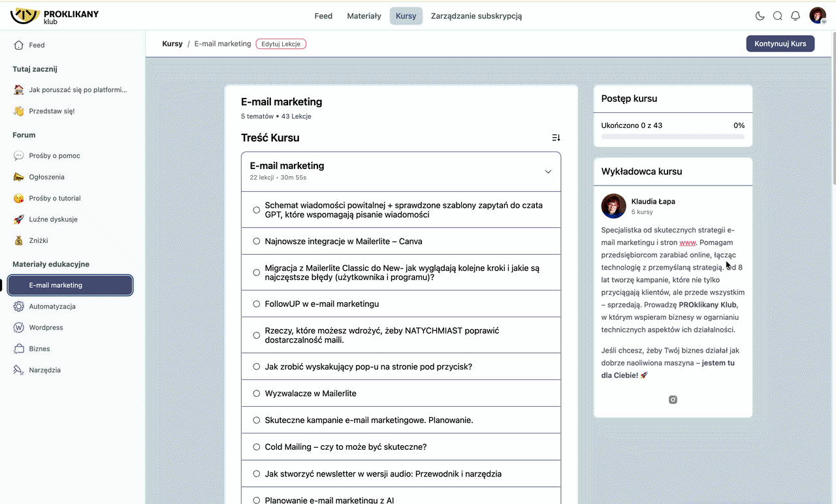Toggle dark mode moon icon
This screenshot has height=504, width=836.
760,16
